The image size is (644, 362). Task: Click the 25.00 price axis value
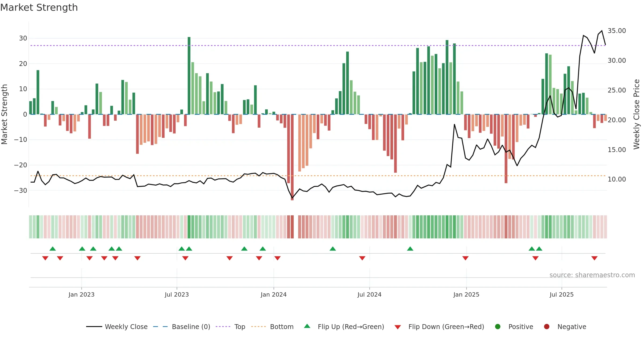617,90
